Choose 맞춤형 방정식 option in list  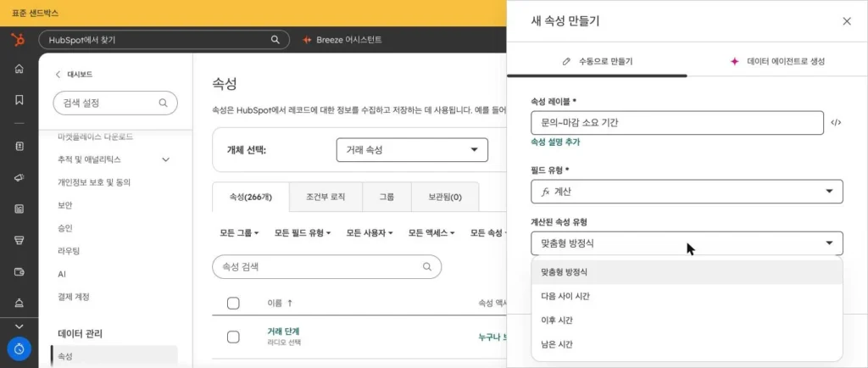coord(687,271)
